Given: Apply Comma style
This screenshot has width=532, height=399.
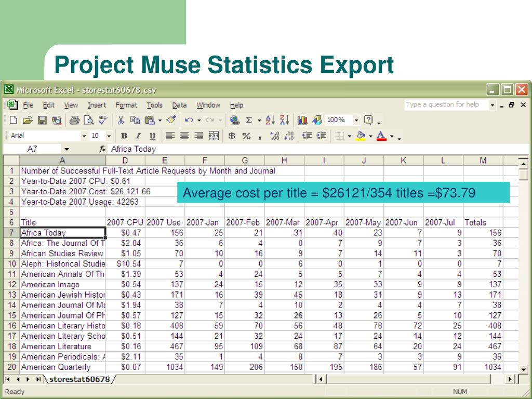Looking at the screenshot, I should 260,137.
